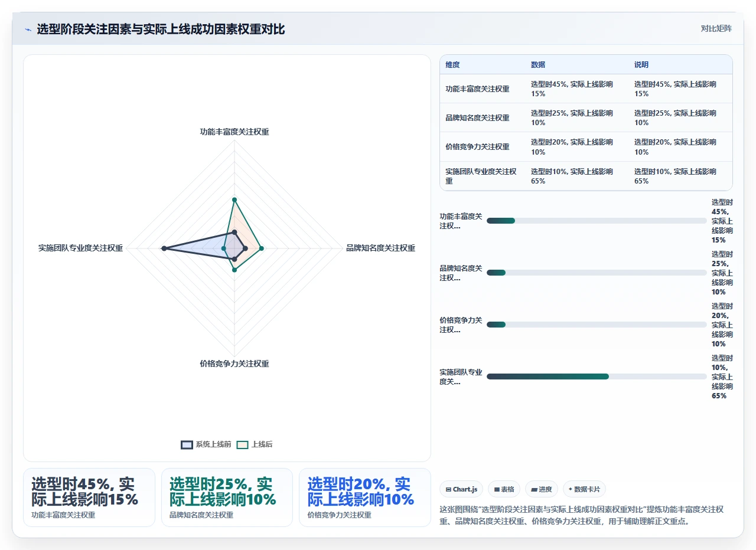The width and height of the screenshot is (756, 550).
Task: Click the dark radar point on 实施团队专业度 axis
Action: tap(164, 248)
